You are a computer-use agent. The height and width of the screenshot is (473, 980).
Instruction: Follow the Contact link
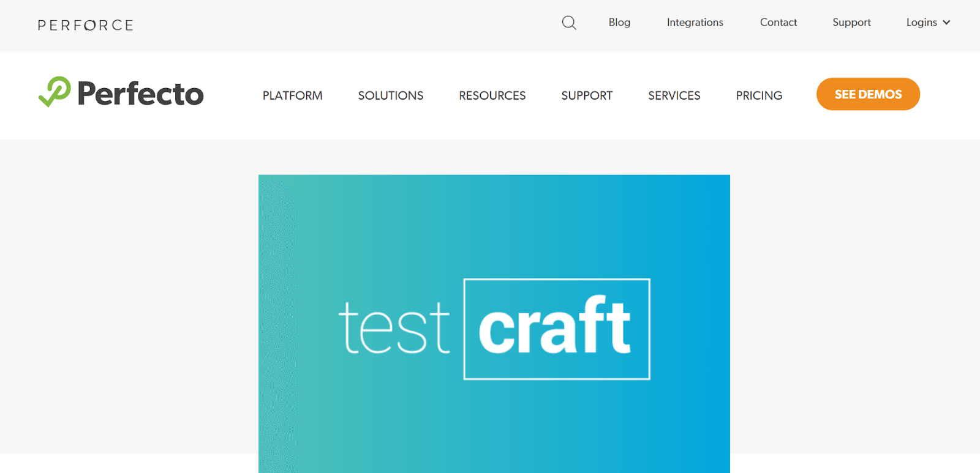(778, 23)
